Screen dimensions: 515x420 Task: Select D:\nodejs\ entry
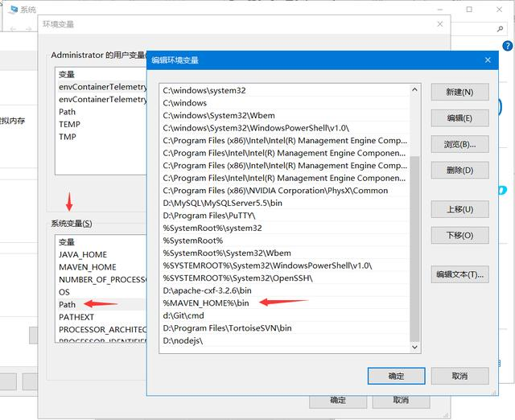[x=284, y=340]
